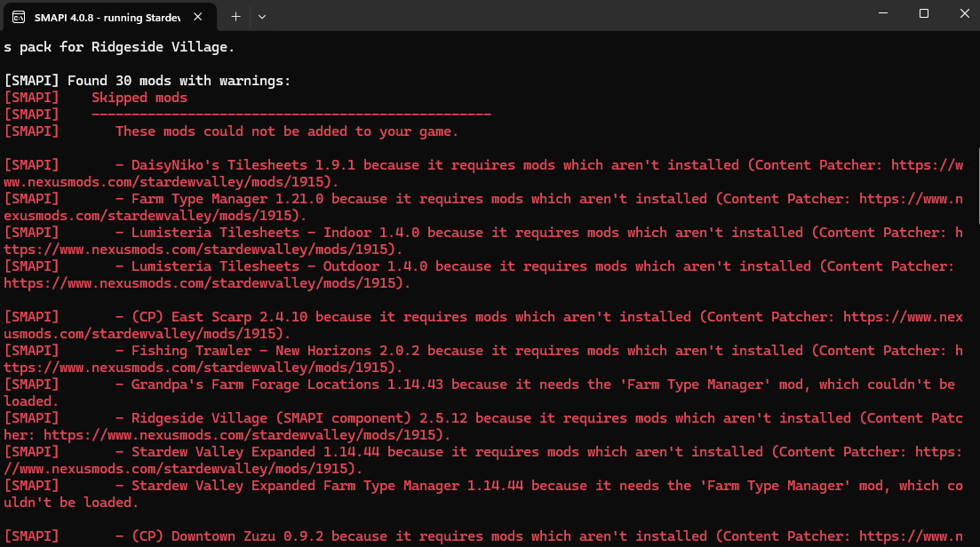This screenshot has width=980, height=547.
Task: Click the "(CP) Downtown Zuzu 0.9.2" text
Action: [x=231, y=536]
